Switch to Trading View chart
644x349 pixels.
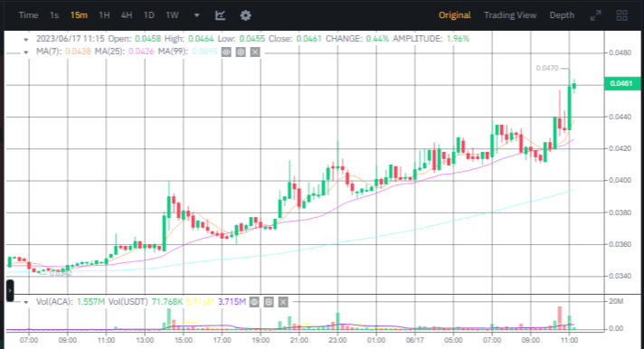(x=510, y=15)
